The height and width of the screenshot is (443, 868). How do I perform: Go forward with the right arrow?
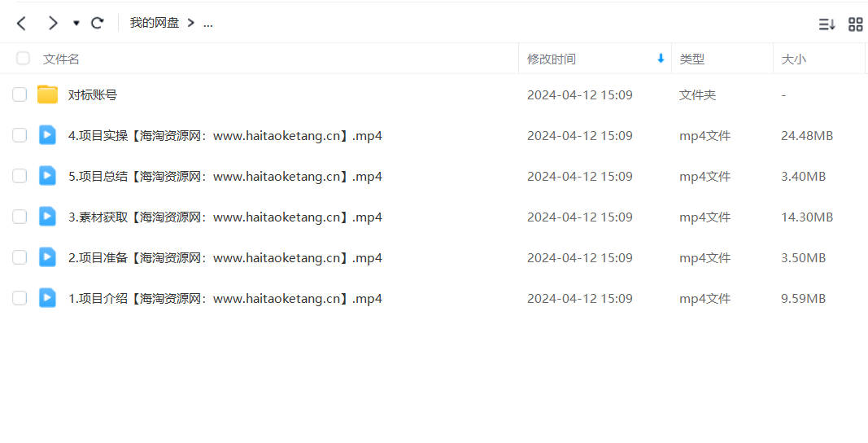pos(53,24)
